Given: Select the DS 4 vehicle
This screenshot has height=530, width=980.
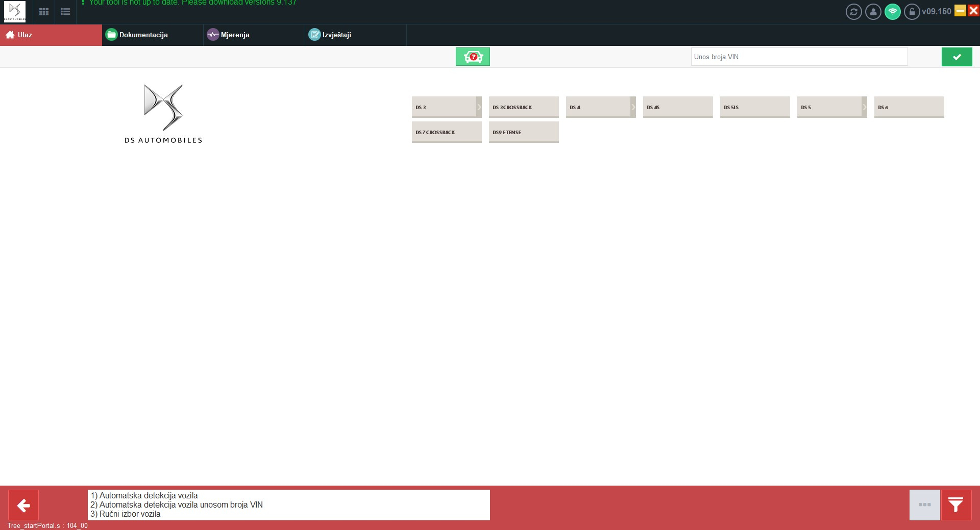Looking at the screenshot, I should pos(598,107).
